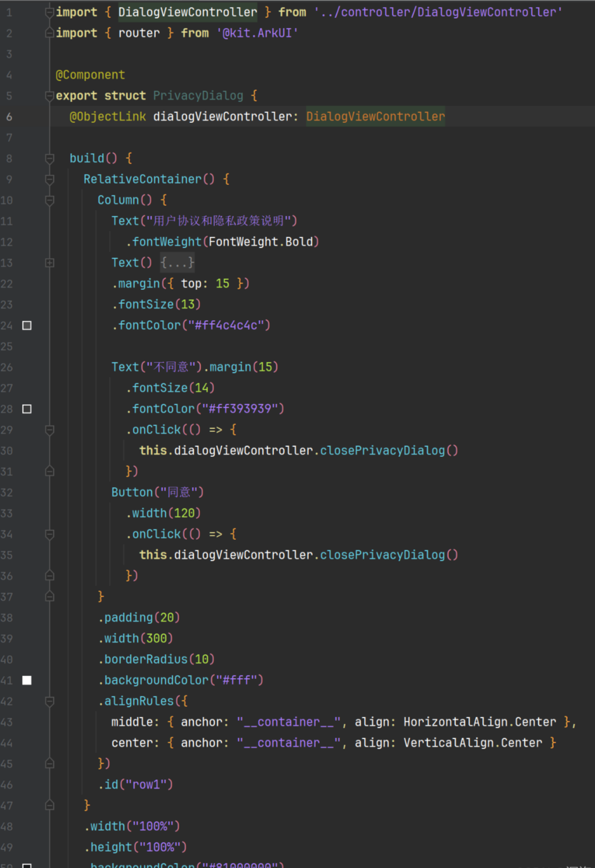Click the fold end marker on line 2
This screenshot has width=595, height=868.
[50, 33]
